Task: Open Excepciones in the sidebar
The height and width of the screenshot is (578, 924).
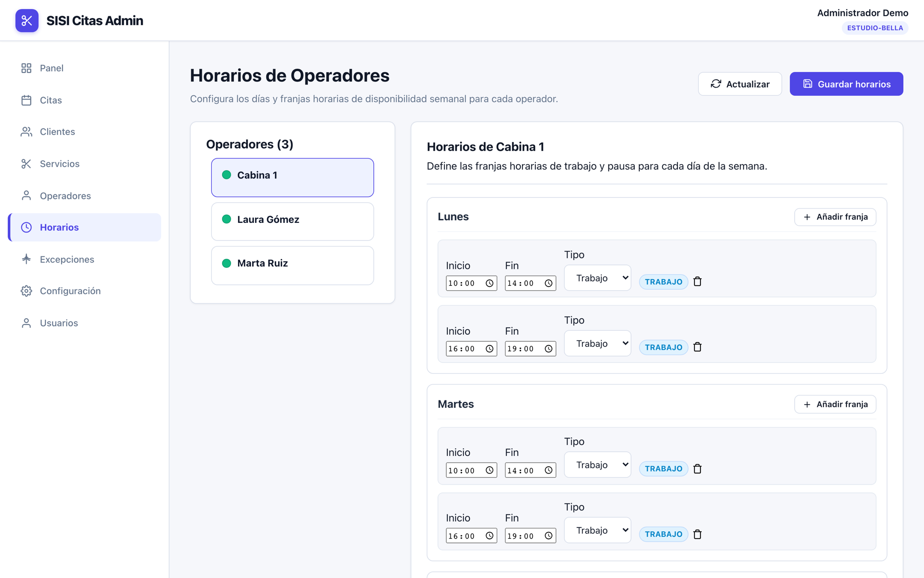Action: [x=85, y=259]
